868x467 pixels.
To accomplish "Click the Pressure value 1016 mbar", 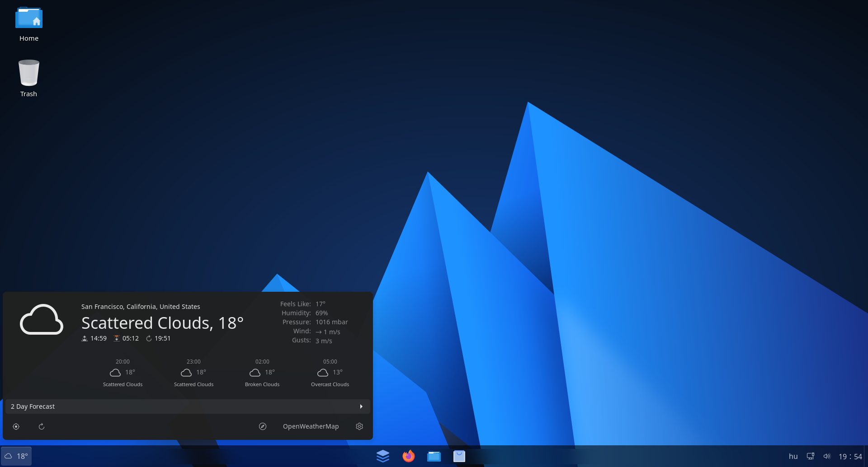I will pos(332,322).
